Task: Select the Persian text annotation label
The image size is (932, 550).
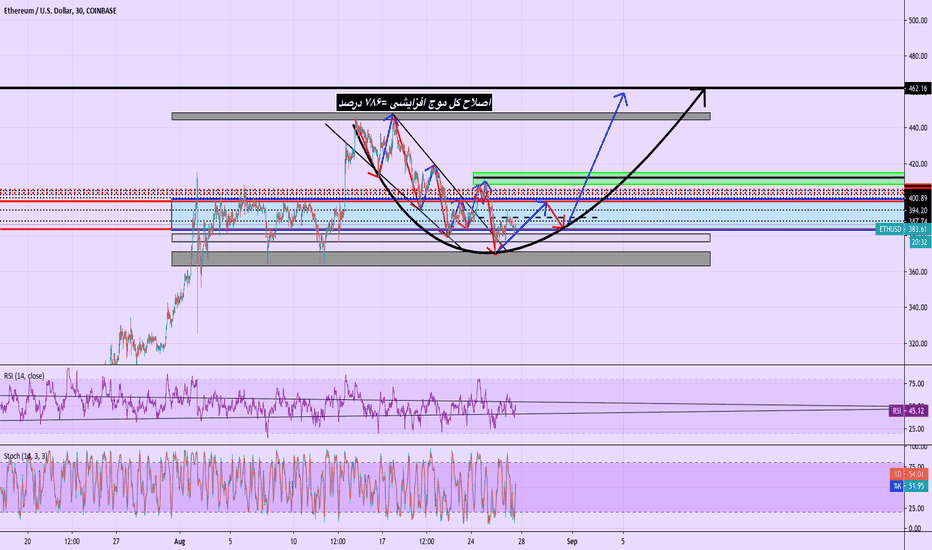Action: [x=414, y=103]
